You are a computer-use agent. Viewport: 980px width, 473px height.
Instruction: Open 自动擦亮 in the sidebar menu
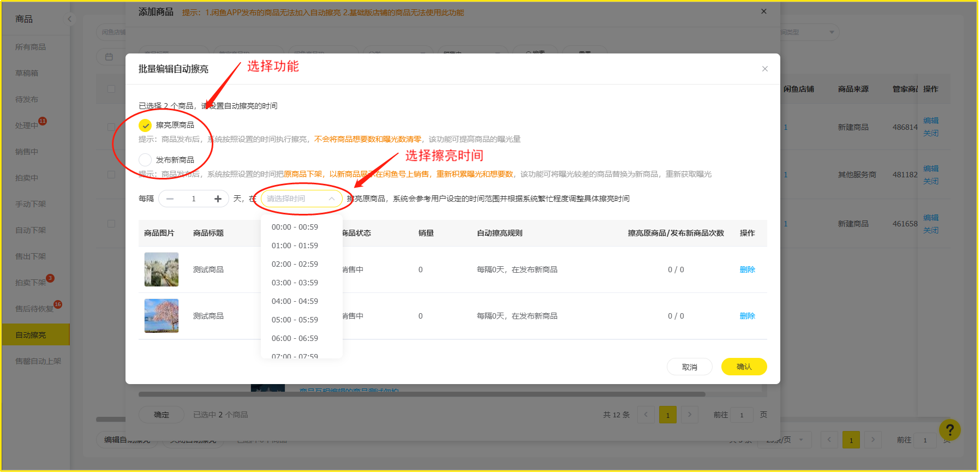[31, 335]
